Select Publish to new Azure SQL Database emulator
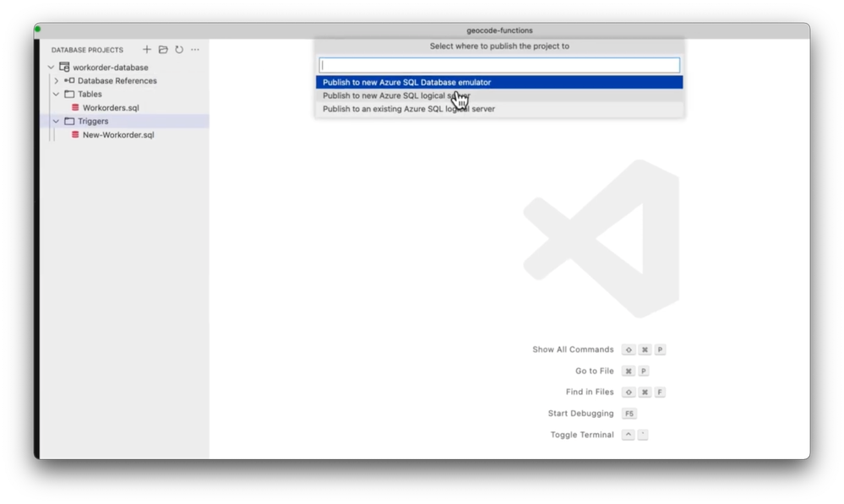844x504 pixels. click(499, 82)
